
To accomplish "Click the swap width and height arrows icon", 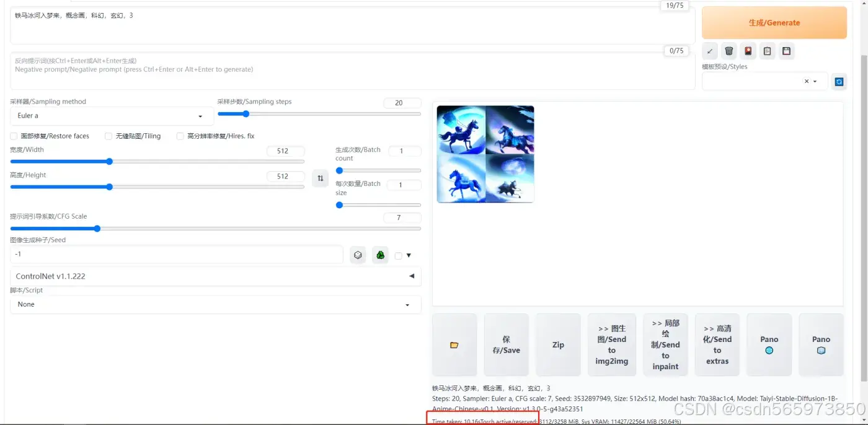I will 321,178.
